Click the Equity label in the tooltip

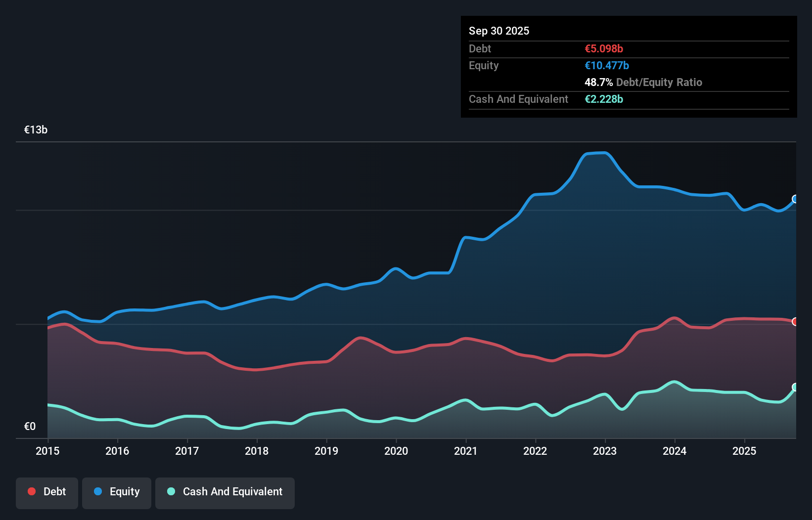point(484,66)
